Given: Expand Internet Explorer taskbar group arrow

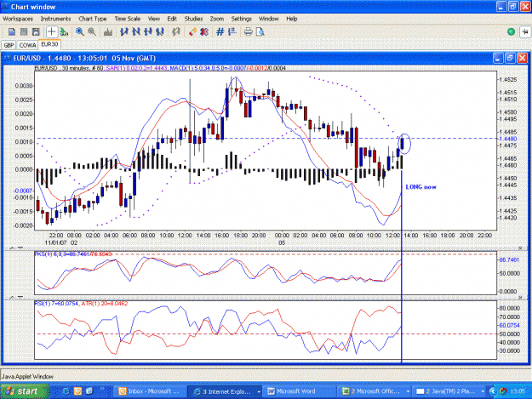Looking at the screenshot, I should pyautogui.click(x=259, y=392).
